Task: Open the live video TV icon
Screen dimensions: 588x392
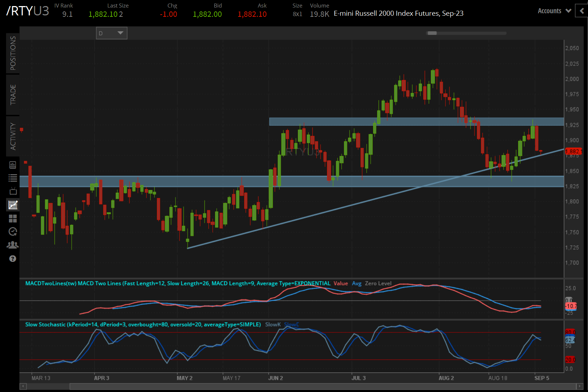Action: pos(13,191)
